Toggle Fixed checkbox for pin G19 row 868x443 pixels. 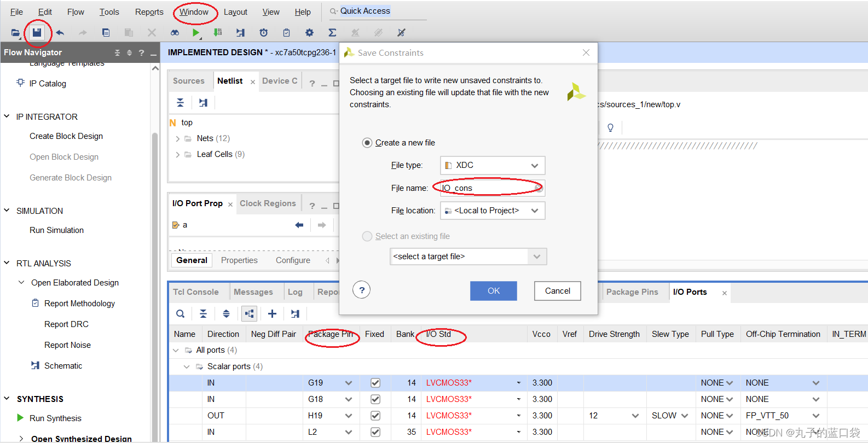click(375, 383)
